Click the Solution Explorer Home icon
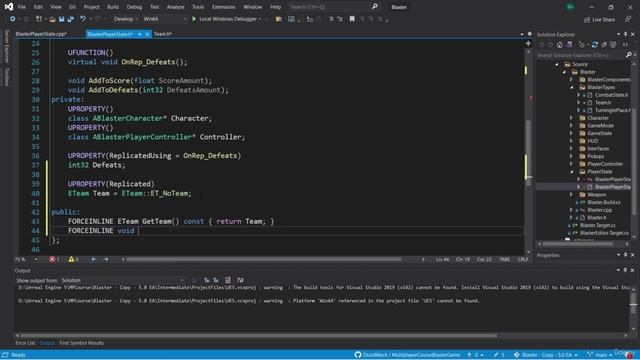The width and height of the screenshot is (640, 360). 560,45
